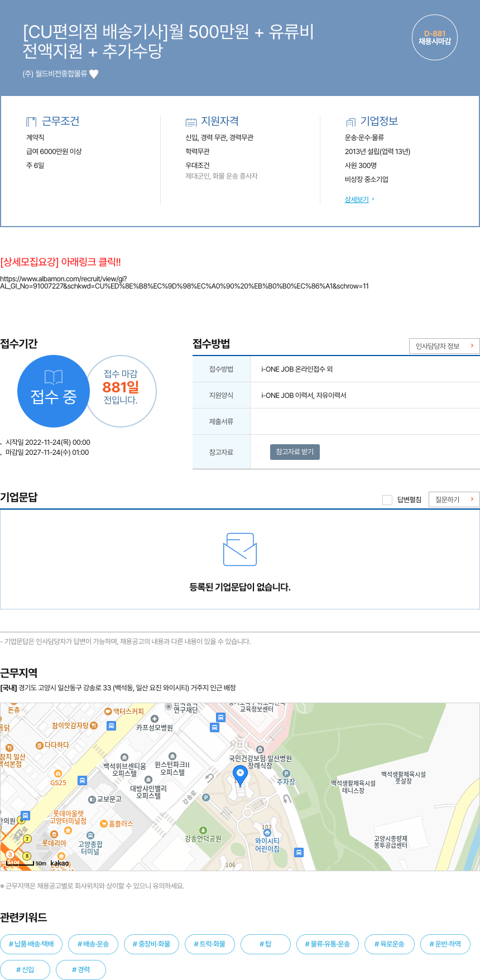Select the #물류·유통·운송 keyword tag
480x980 pixels.
tap(328, 944)
